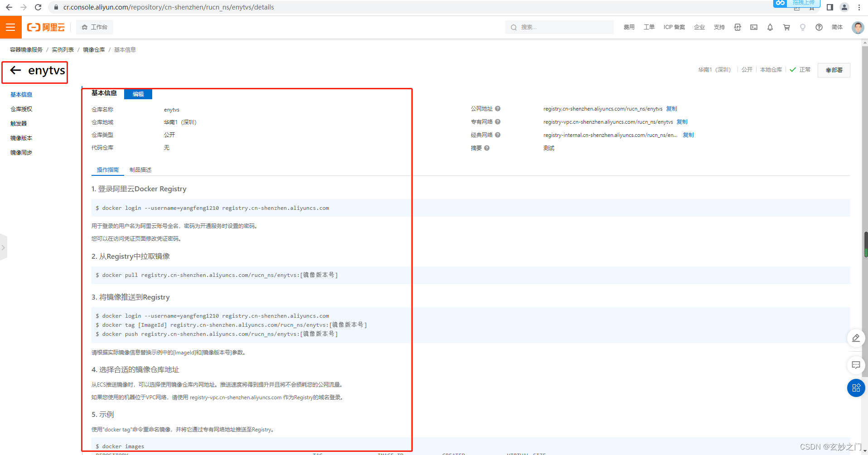Click the app icon beside 支持
Image resolution: width=868 pixels, height=455 pixels.
click(738, 27)
